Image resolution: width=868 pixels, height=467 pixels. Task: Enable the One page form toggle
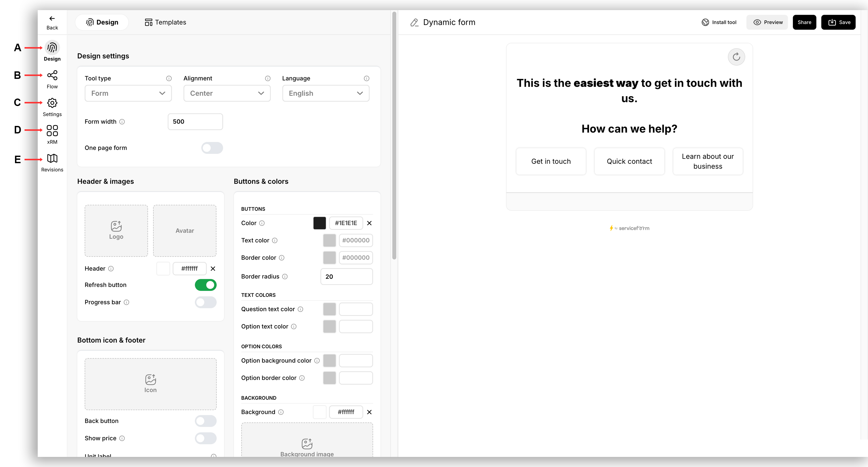coord(212,148)
